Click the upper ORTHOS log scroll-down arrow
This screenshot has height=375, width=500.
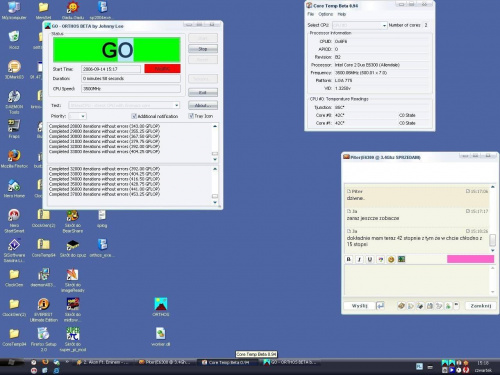(215, 159)
